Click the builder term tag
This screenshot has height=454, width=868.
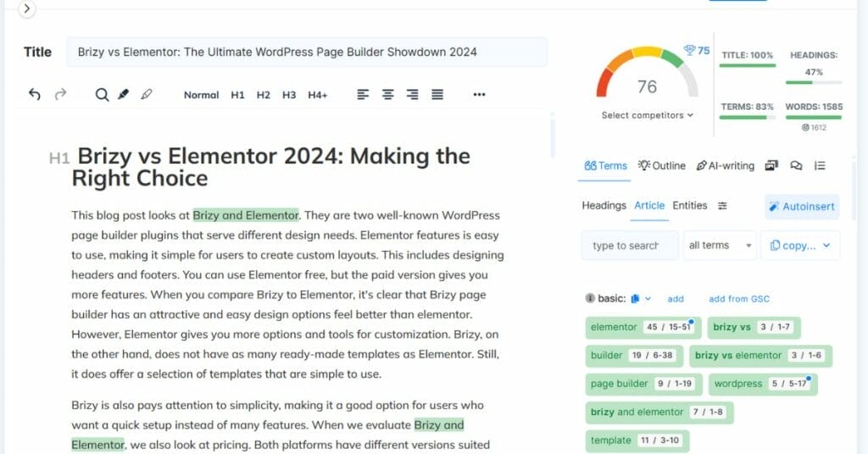pyautogui.click(x=634, y=356)
